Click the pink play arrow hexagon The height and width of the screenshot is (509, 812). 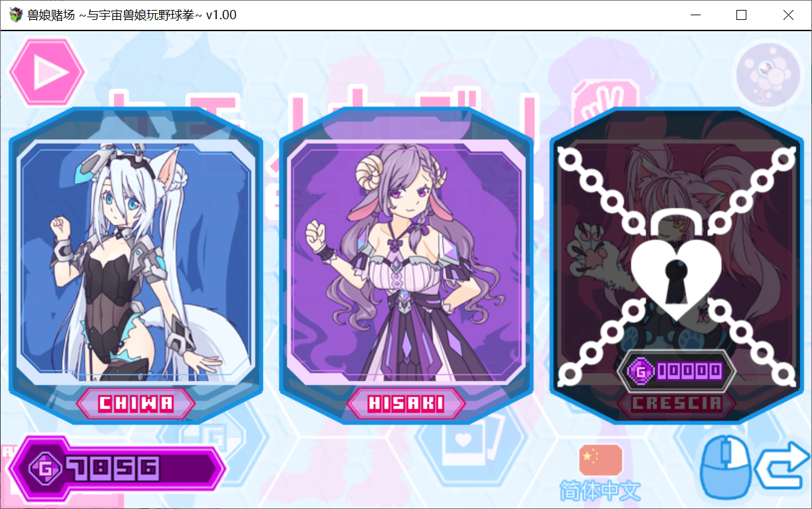point(47,72)
